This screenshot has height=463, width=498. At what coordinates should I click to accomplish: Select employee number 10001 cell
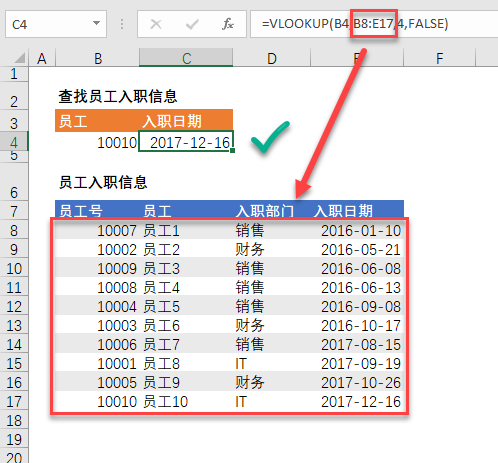point(97,363)
